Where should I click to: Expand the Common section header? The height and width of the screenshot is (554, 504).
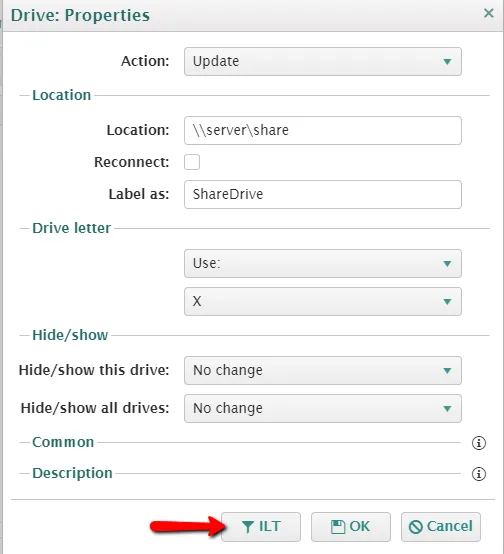point(63,442)
